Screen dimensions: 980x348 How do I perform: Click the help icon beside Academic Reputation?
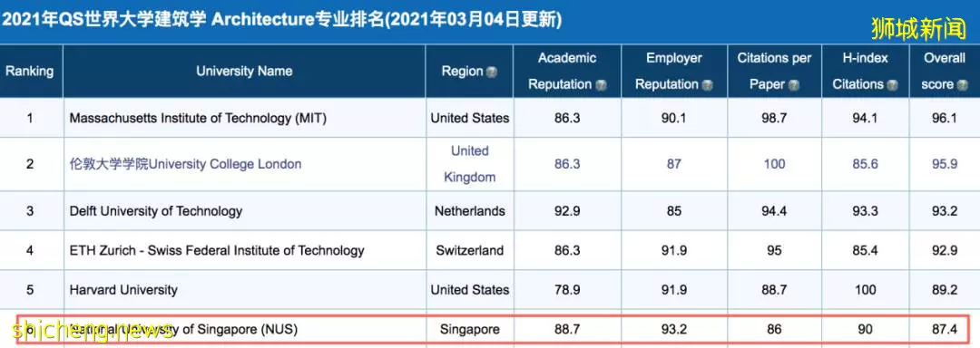[602, 85]
